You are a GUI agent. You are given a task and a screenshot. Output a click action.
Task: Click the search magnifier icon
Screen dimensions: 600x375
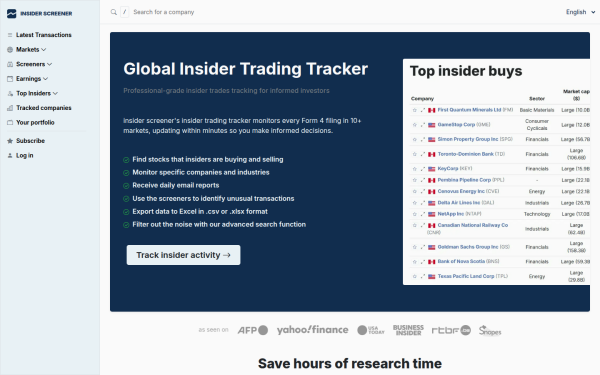coord(114,12)
